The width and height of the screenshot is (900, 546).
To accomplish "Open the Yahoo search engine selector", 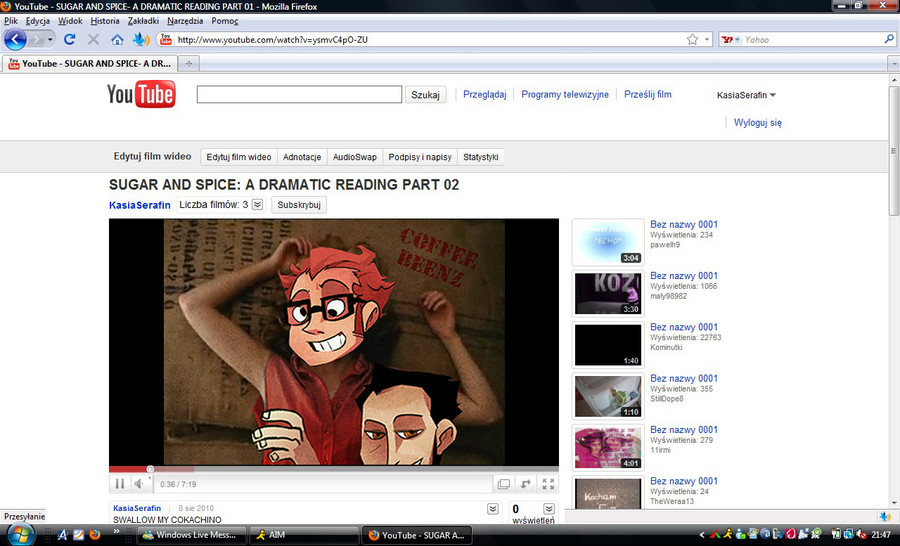I will (x=730, y=40).
